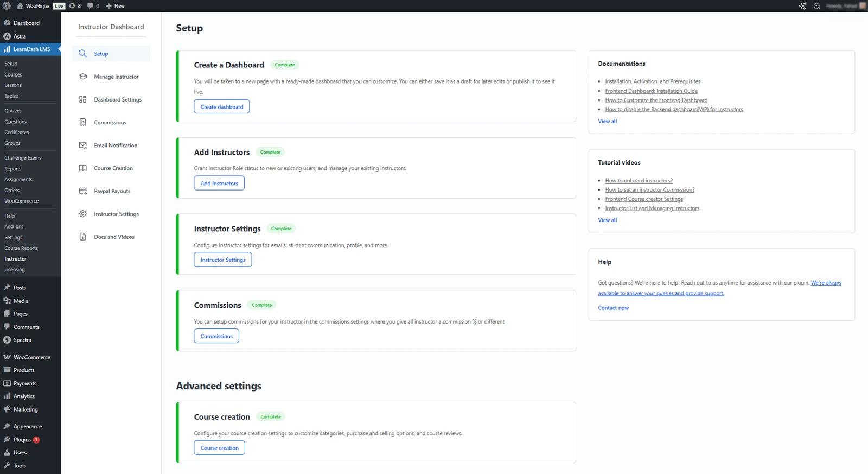Open How to set an instructor Commission
This screenshot has width=868, height=474.
[x=650, y=190]
